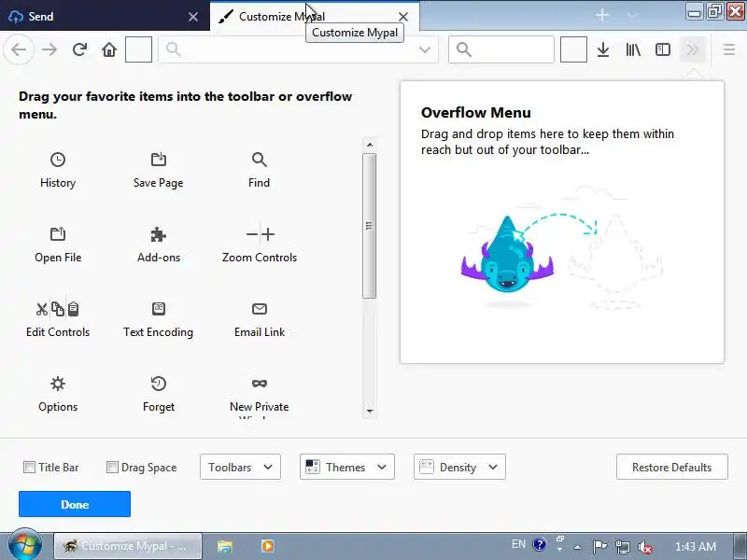Viewport: 747px width, 560px height.
Task: Click the Customize Mypal taskbar button
Action: click(128, 546)
